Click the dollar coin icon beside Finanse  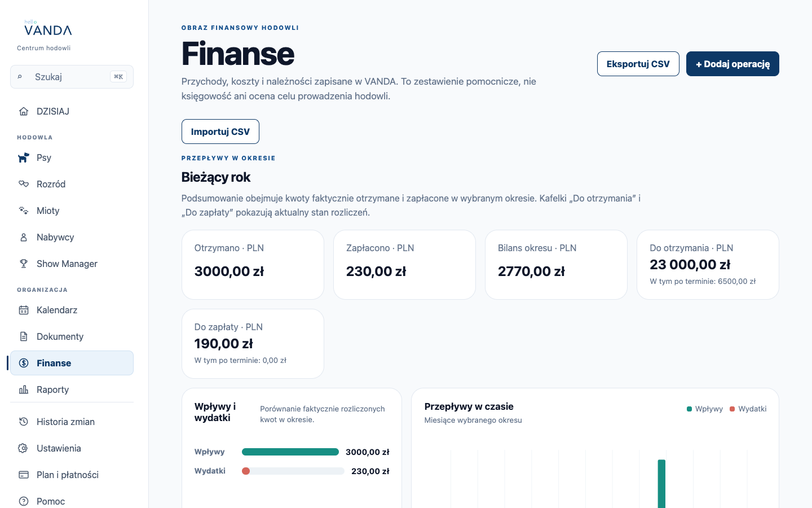tap(24, 363)
